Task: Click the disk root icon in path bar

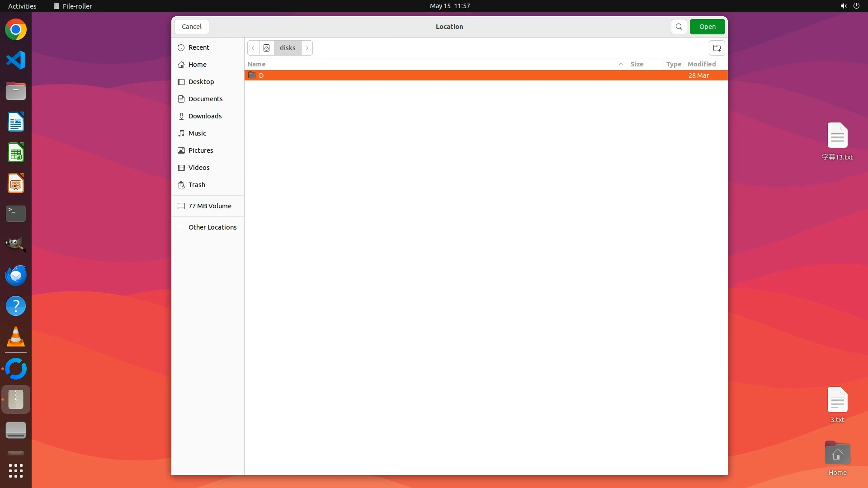Action: coord(266,48)
